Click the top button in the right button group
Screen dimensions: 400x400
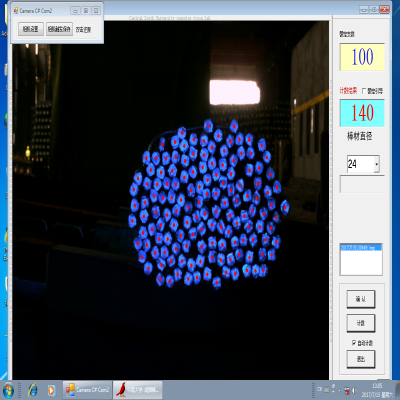(x=361, y=299)
